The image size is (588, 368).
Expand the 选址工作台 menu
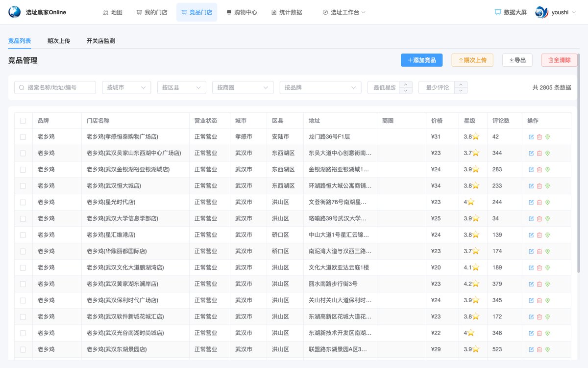344,12
